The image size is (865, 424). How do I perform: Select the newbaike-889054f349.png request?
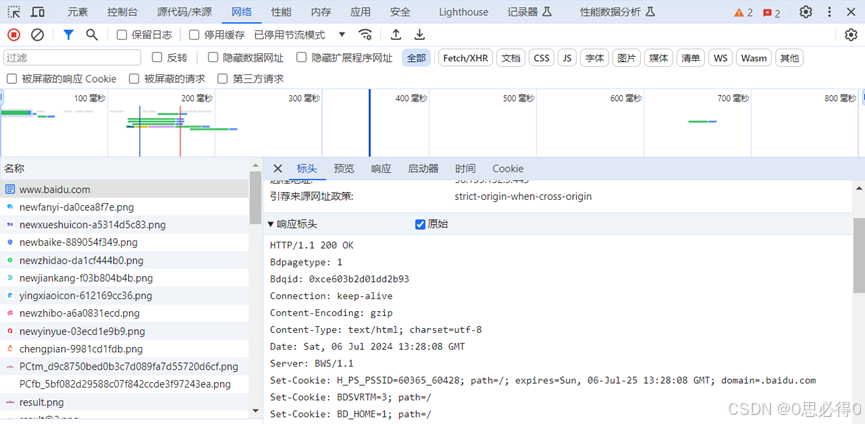click(x=124, y=243)
